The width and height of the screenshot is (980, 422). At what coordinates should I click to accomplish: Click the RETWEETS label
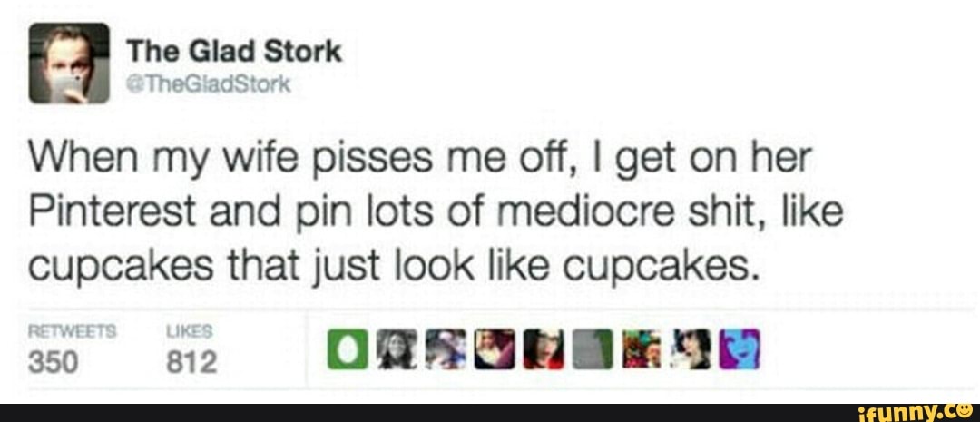pyautogui.click(x=72, y=332)
